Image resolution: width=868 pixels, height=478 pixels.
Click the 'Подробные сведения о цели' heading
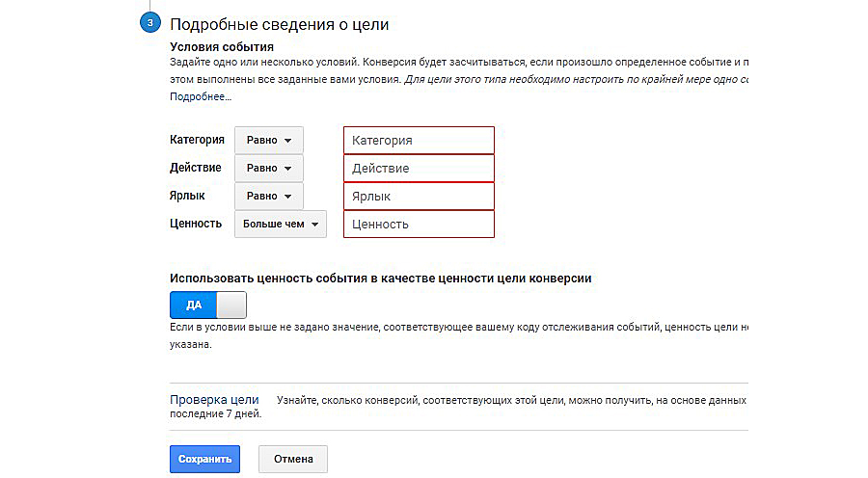[x=273, y=23]
